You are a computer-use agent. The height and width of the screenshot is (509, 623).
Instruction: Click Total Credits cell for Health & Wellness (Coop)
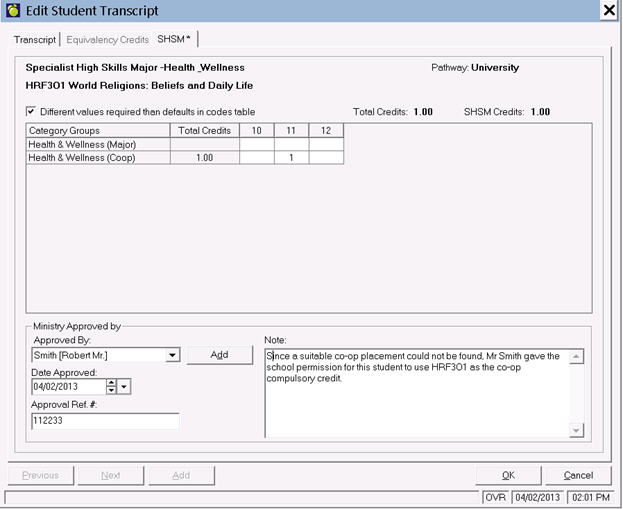(204, 158)
